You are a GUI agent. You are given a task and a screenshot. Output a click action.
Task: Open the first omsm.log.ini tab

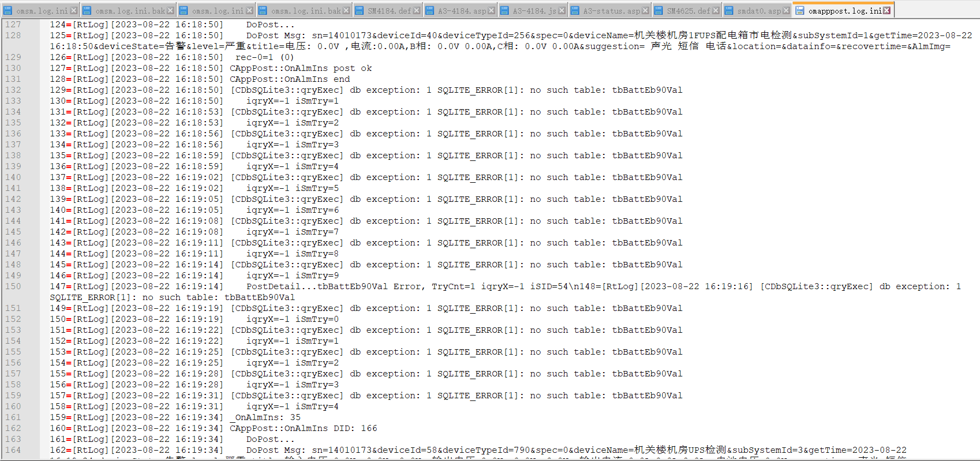[41, 11]
